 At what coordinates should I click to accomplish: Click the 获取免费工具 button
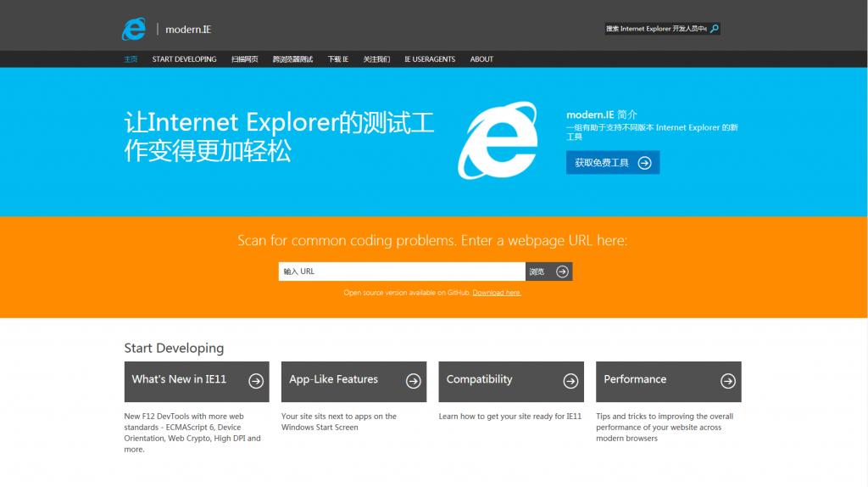[613, 163]
